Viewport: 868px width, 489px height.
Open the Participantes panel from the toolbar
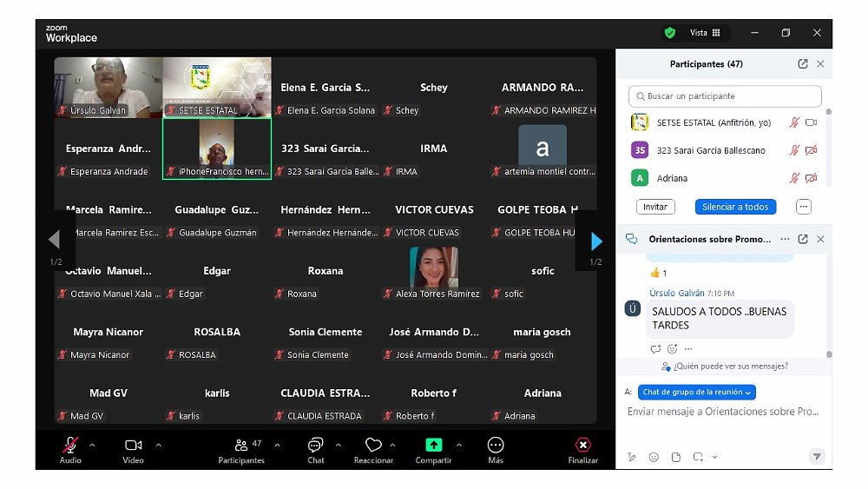(x=241, y=446)
